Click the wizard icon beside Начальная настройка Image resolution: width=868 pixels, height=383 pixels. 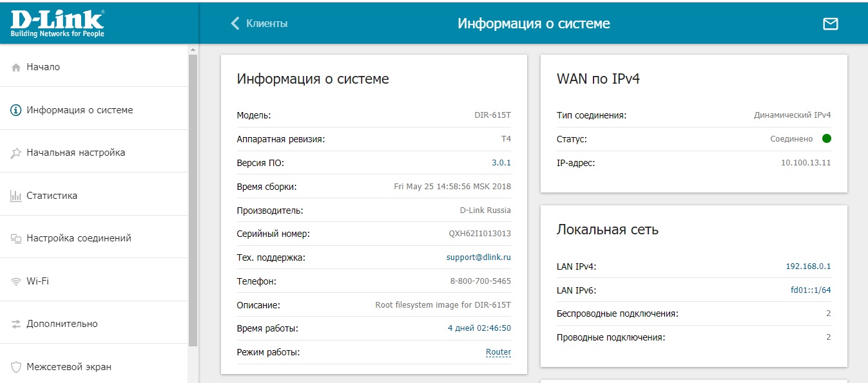[16, 153]
